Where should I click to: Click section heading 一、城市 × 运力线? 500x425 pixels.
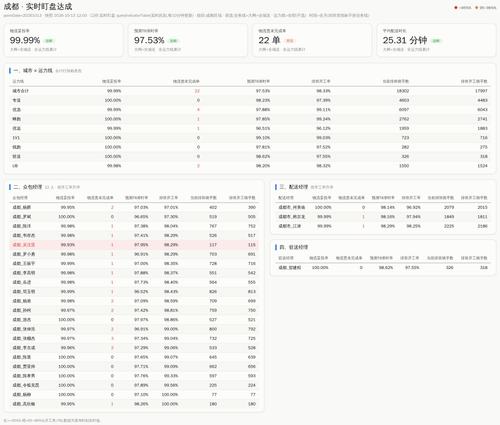[33, 71]
